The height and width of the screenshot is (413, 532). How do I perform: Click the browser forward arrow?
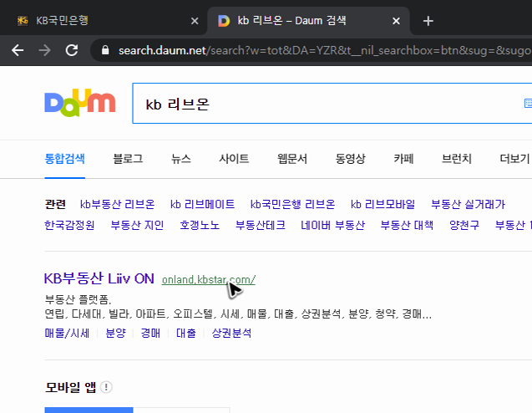click(44, 51)
